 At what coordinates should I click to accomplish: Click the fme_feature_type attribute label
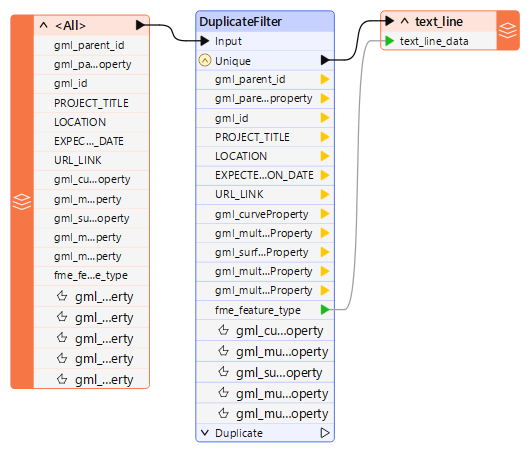pos(258,310)
